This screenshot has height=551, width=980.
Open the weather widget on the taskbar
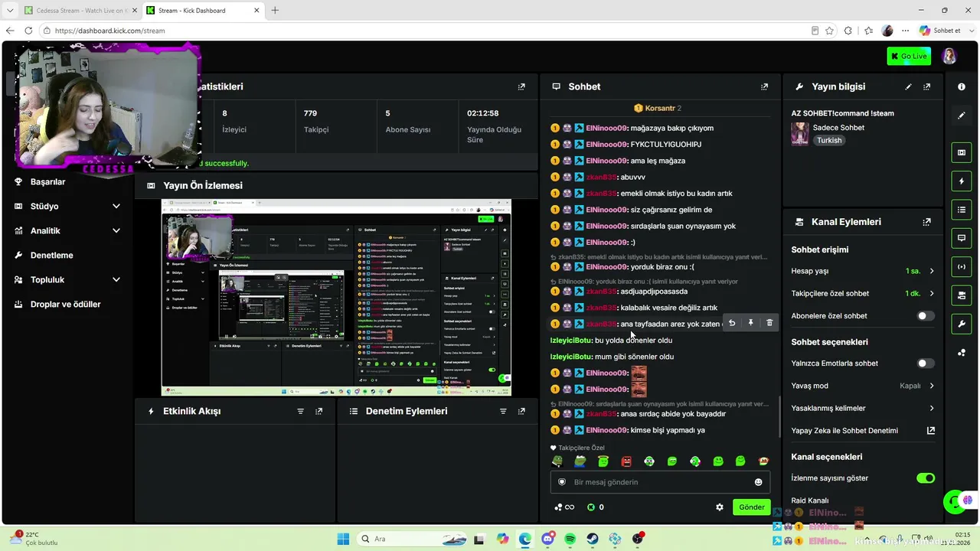[x=32, y=539]
